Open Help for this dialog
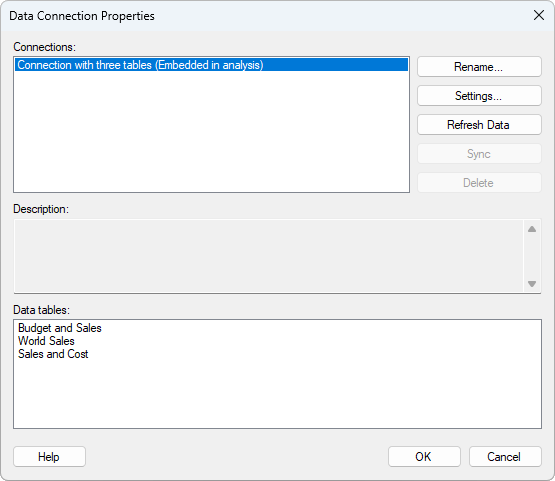 coord(49,457)
